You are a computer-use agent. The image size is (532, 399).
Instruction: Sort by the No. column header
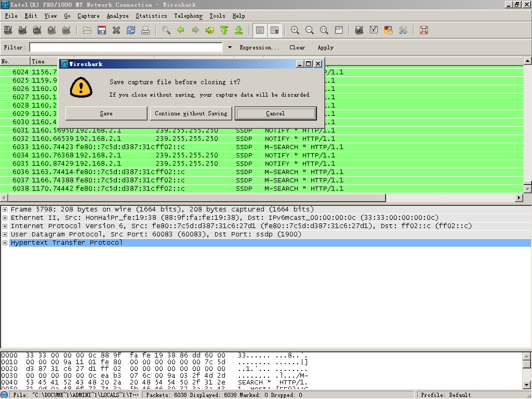[x=15, y=61]
